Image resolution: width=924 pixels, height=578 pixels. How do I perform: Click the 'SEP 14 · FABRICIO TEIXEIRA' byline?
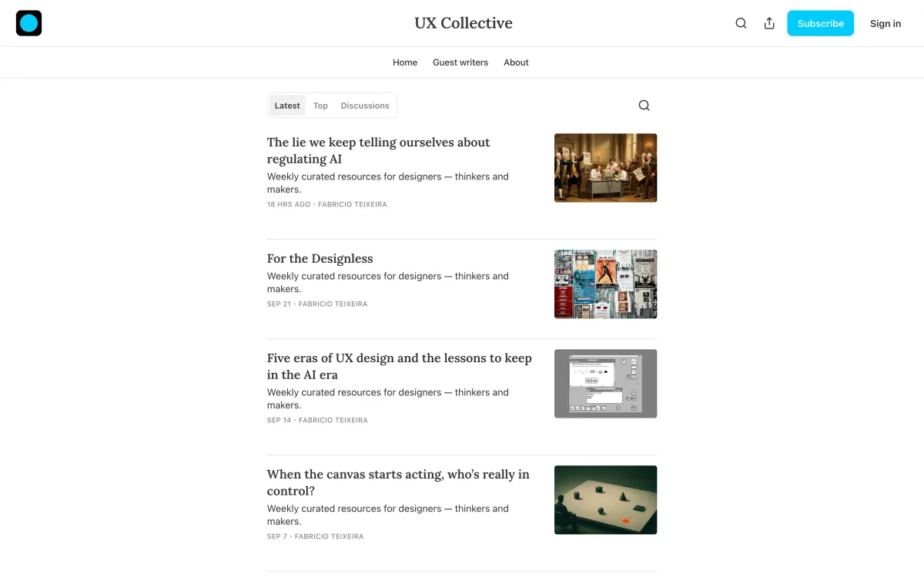(317, 420)
